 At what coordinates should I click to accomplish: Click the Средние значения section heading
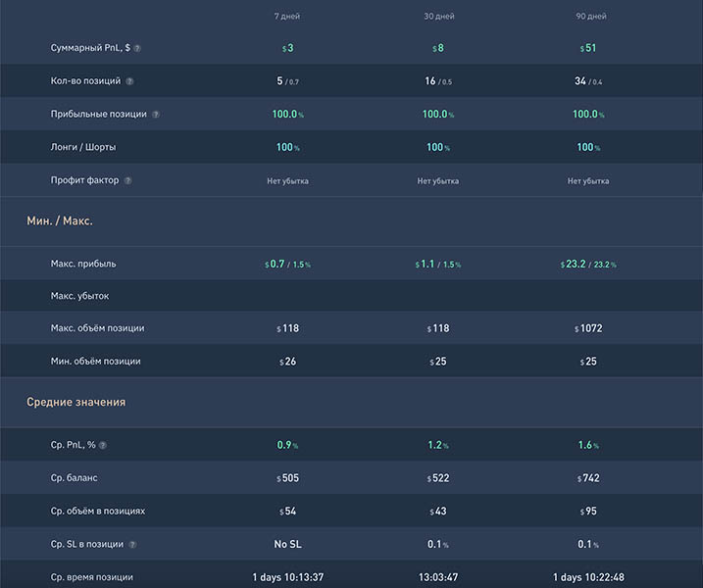(75, 403)
